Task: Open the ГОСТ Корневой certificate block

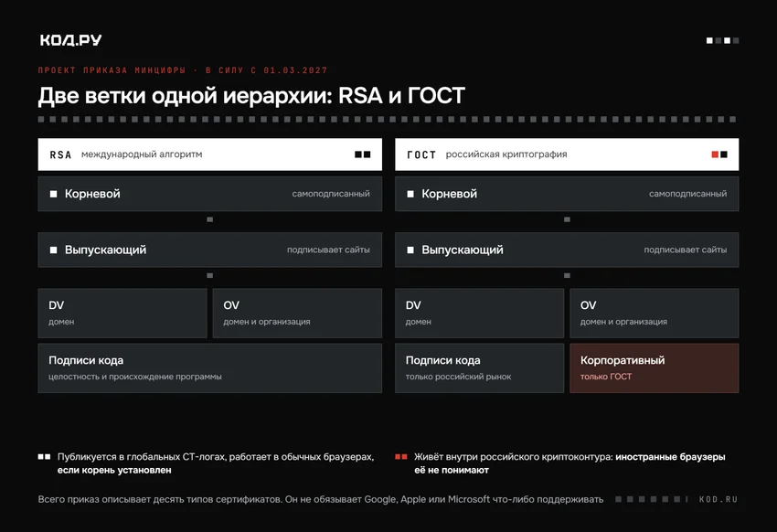Action: [x=567, y=194]
